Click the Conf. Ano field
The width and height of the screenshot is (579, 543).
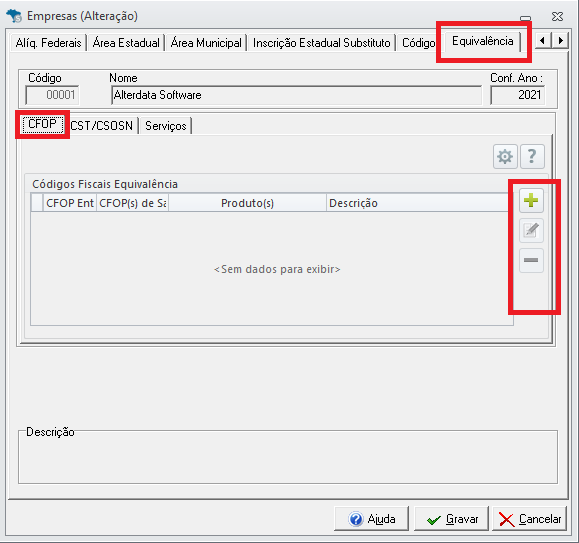(517, 95)
